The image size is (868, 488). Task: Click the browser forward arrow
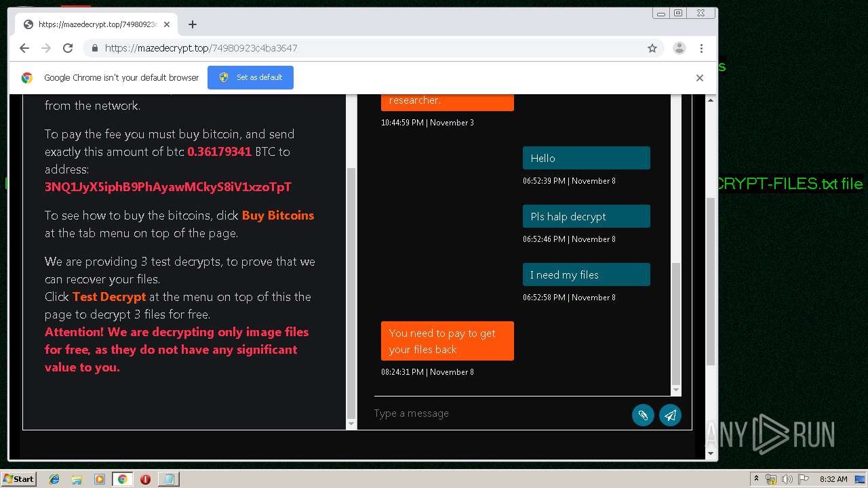tap(46, 48)
